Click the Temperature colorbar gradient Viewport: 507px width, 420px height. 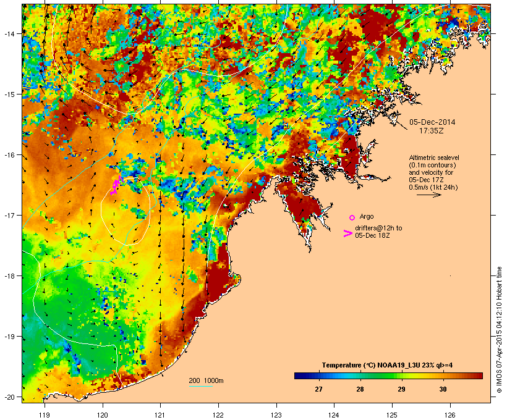point(388,376)
